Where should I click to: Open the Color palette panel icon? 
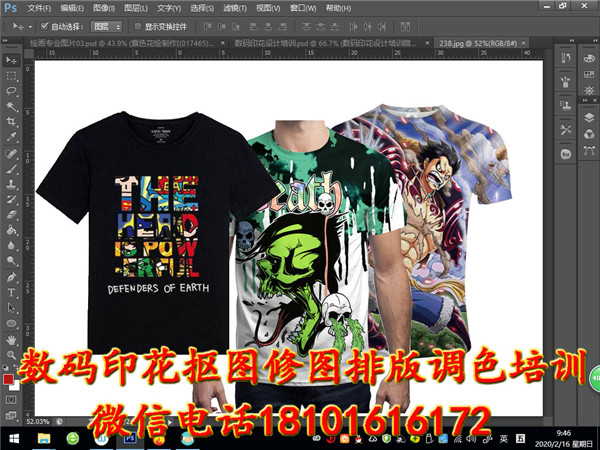pos(589,58)
